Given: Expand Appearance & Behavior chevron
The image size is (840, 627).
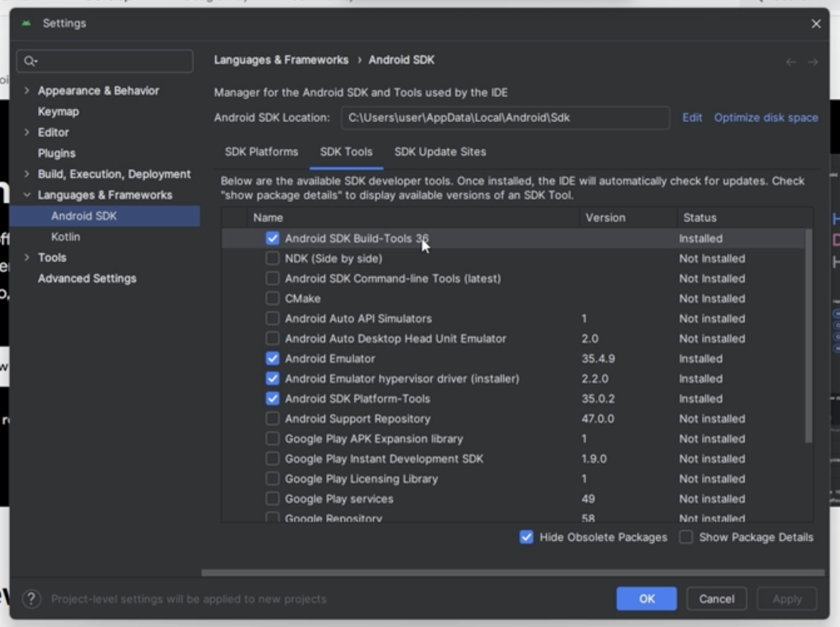Looking at the screenshot, I should 27,90.
